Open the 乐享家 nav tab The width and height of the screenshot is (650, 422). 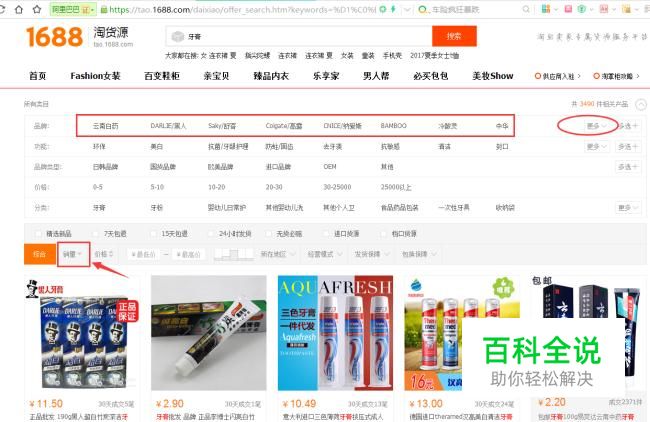(x=326, y=76)
